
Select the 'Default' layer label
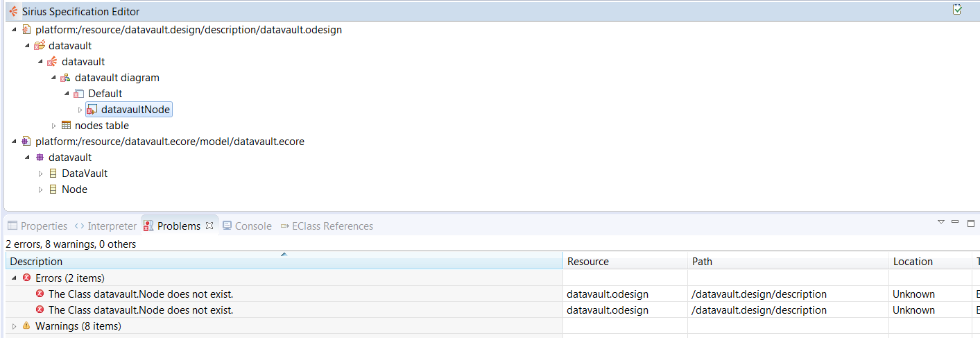(x=105, y=94)
